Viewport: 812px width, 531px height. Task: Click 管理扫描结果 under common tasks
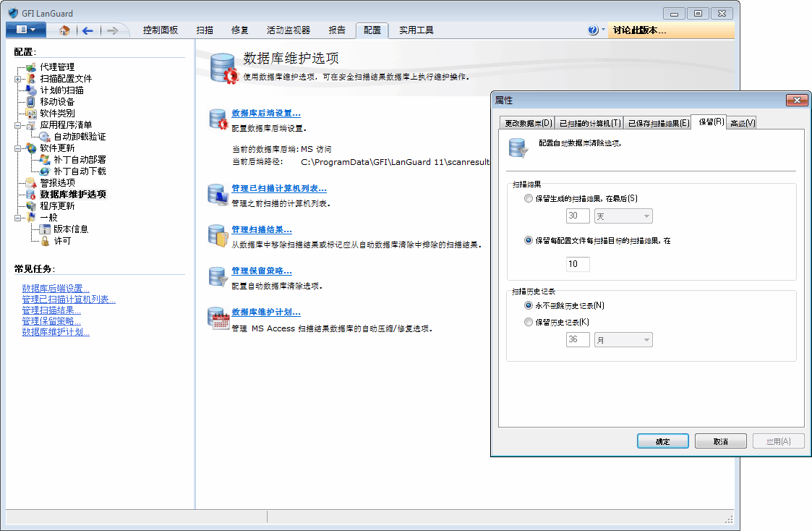tap(51, 310)
